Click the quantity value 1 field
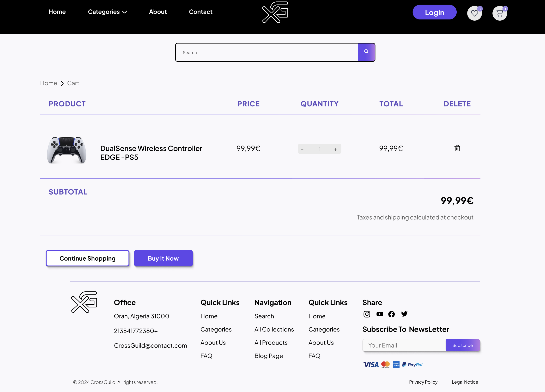The height and width of the screenshot is (392, 545). (x=320, y=149)
